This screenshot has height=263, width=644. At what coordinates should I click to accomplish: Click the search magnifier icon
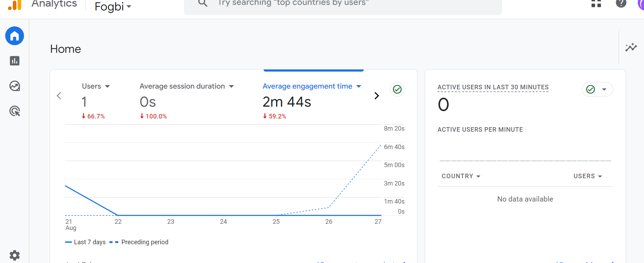pyautogui.click(x=203, y=3)
